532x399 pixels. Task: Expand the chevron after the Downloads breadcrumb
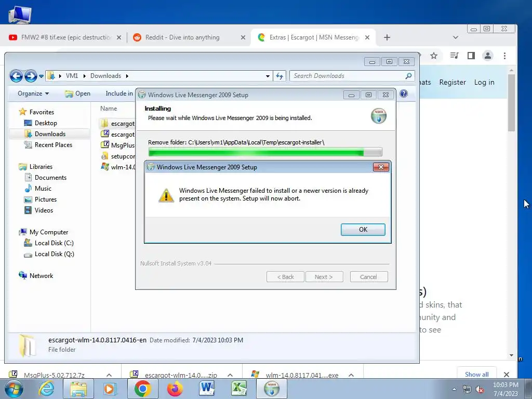127,76
